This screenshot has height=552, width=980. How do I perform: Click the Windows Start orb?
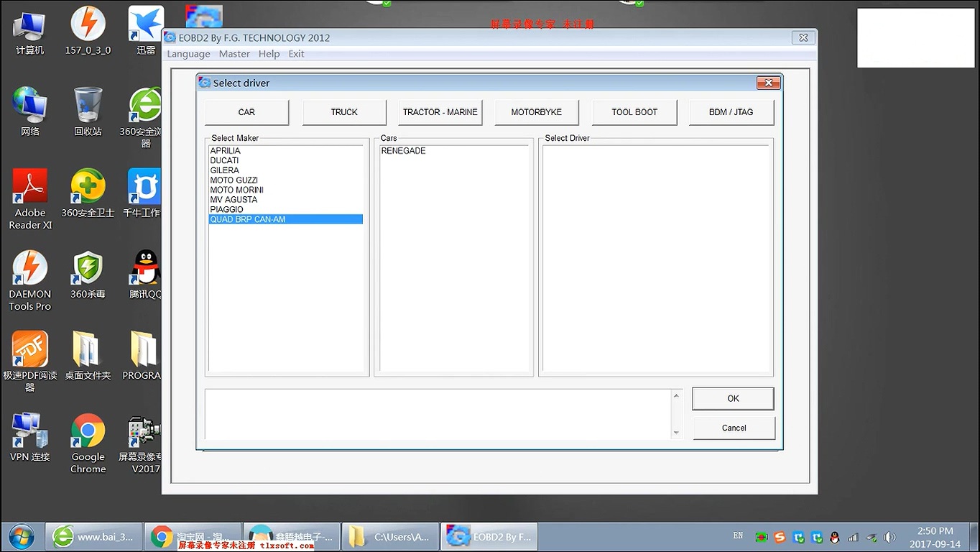pos(22,536)
